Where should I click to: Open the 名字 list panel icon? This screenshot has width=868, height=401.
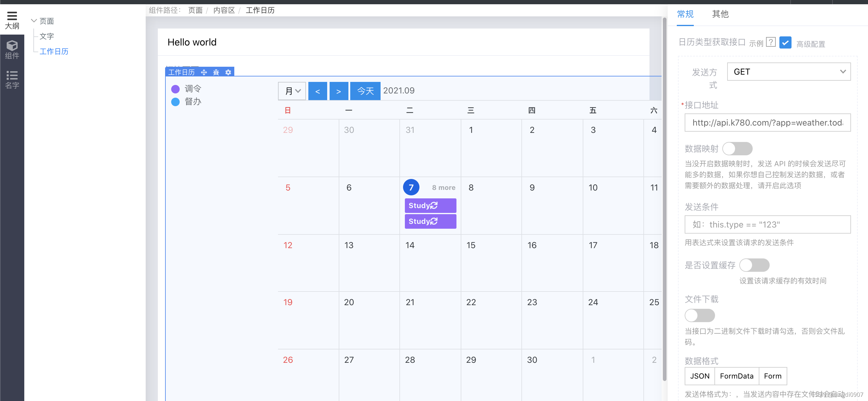click(12, 79)
